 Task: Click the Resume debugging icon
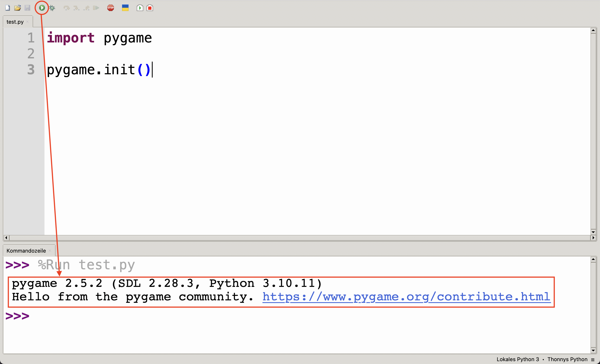96,8
